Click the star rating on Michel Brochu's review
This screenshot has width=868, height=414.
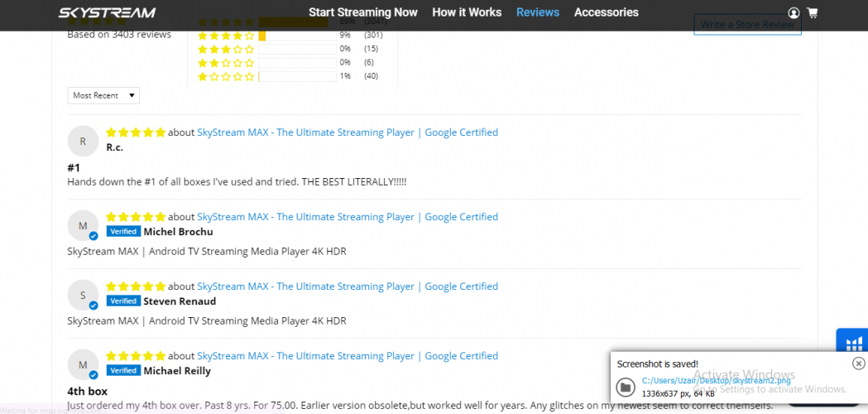click(136, 217)
